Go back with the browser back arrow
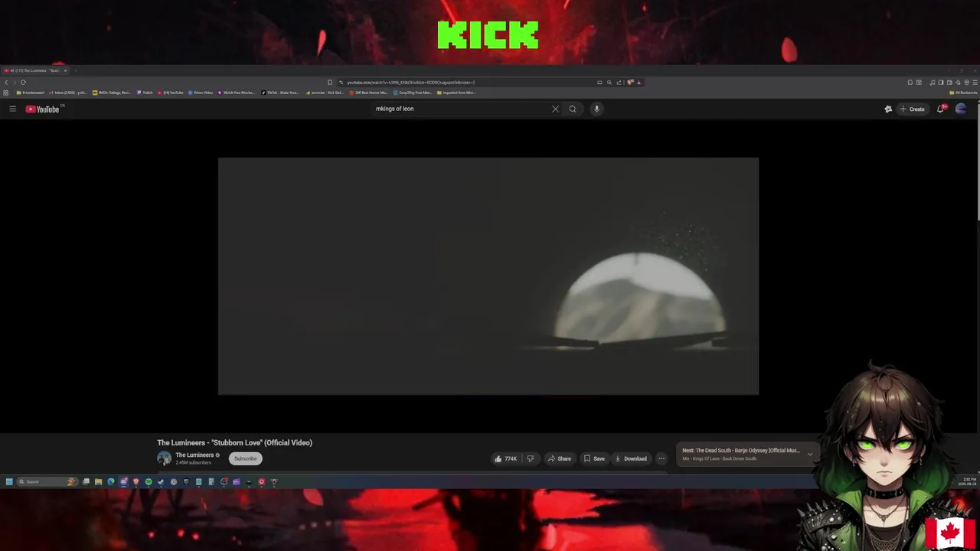 pyautogui.click(x=6, y=82)
